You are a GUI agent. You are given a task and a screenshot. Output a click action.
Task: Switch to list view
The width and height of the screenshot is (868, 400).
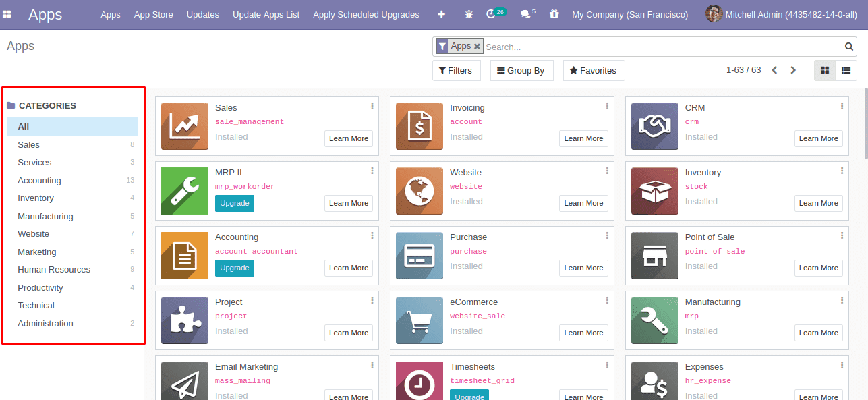click(846, 69)
